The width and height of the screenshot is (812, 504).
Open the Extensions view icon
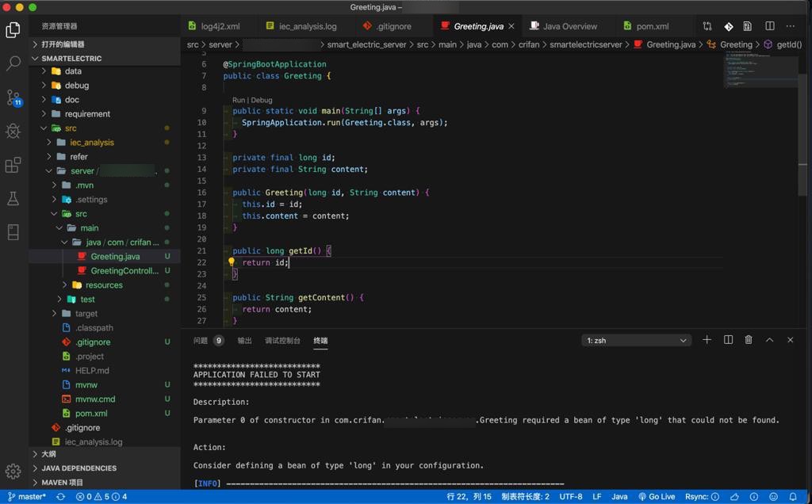coord(13,166)
